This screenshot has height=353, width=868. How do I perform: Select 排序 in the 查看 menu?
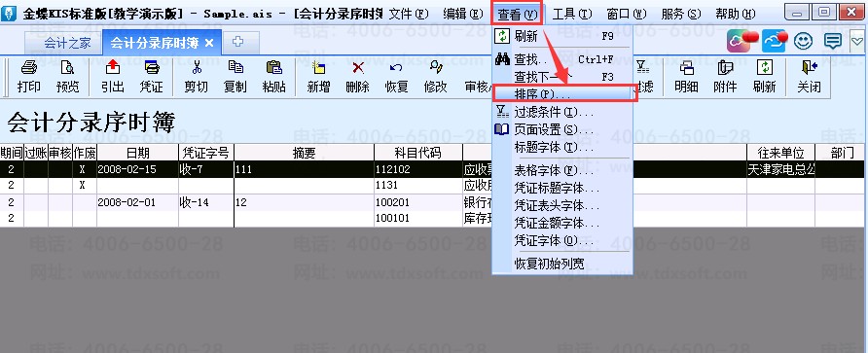point(563,94)
